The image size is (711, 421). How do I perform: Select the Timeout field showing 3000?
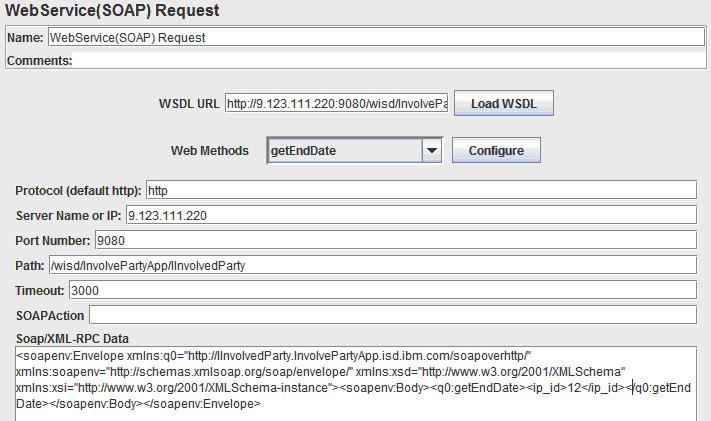tap(380, 290)
